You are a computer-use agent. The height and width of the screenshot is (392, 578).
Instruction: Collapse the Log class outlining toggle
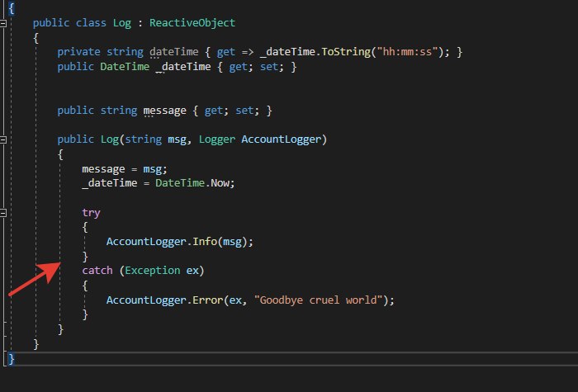tap(3, 24)
